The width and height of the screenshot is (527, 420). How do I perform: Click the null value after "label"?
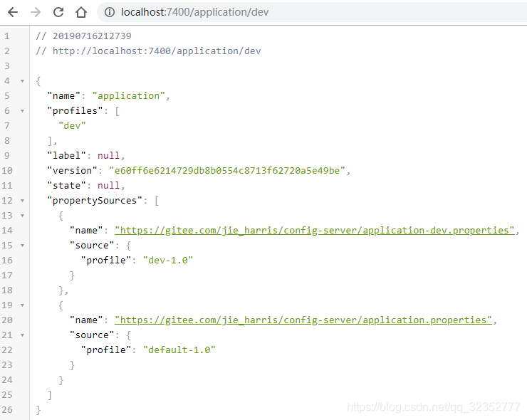tap(108, 156)
